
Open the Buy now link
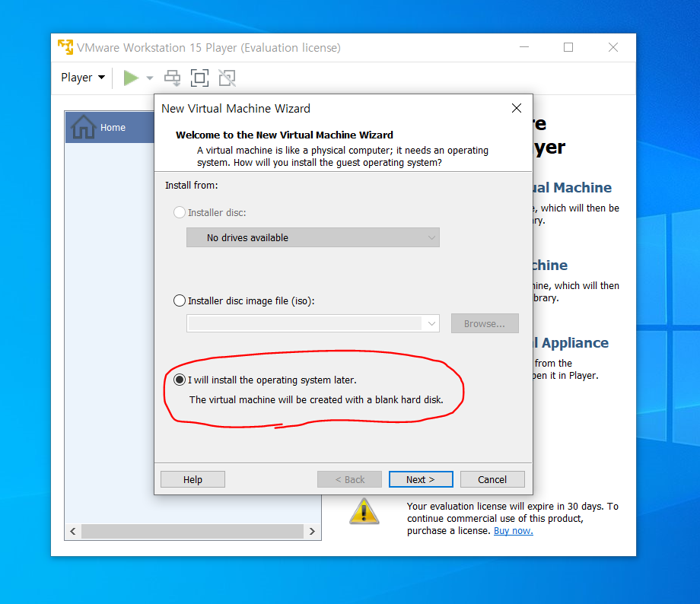(514, 531)
